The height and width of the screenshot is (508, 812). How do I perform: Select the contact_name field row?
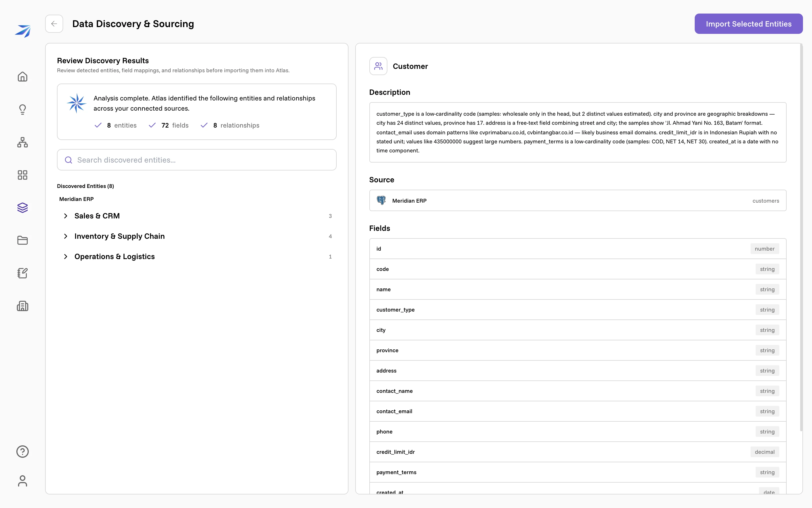click(577, 391)
